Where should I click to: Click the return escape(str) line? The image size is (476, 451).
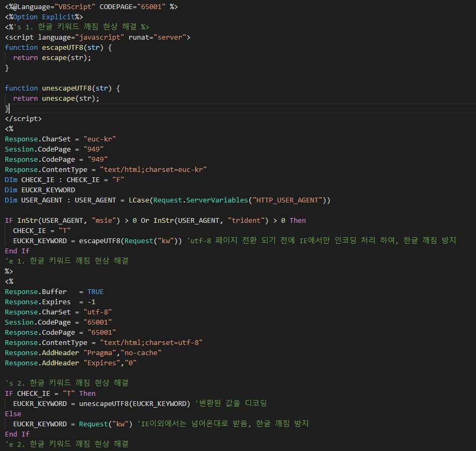coord(52,58)
